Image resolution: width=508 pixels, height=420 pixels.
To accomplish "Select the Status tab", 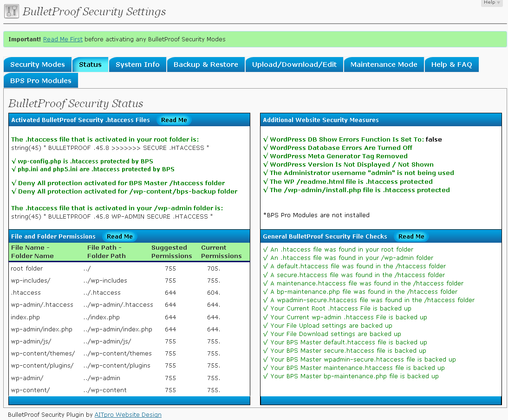I will coord(91,65).
